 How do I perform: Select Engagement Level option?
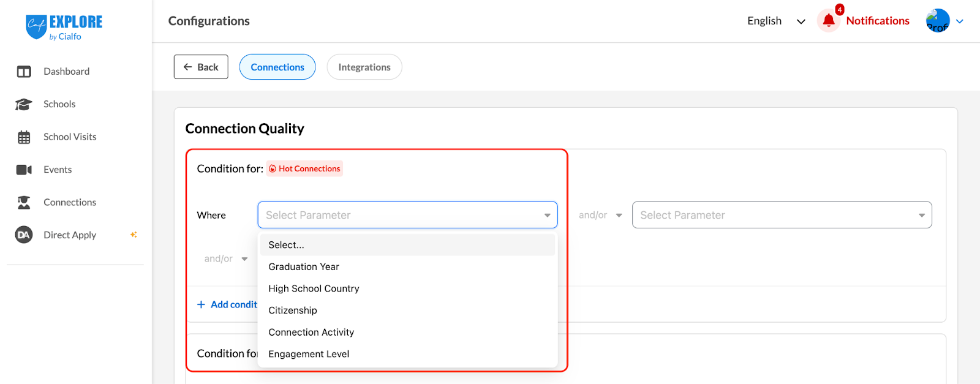pyautogui.click(x=408, y=354)
